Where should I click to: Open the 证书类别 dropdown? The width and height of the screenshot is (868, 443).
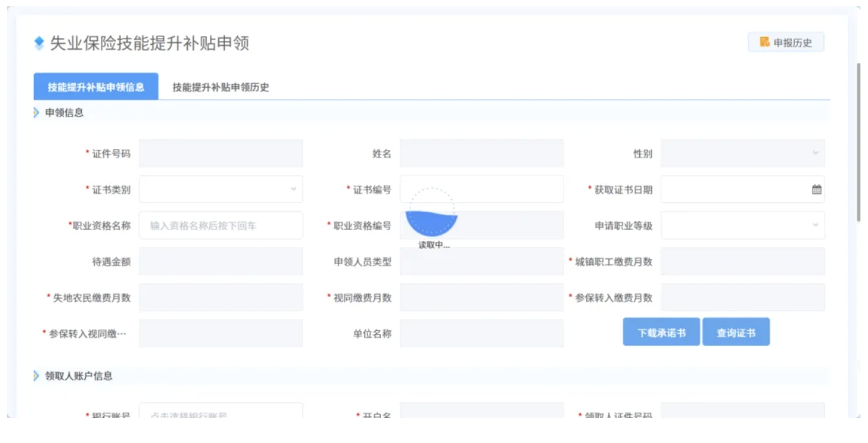tap(221, 189)
